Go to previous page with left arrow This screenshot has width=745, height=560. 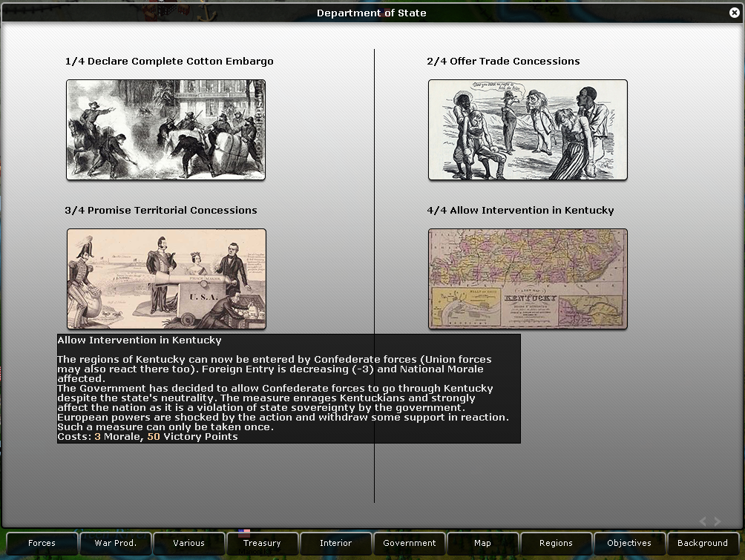click(x=703, y=521)
